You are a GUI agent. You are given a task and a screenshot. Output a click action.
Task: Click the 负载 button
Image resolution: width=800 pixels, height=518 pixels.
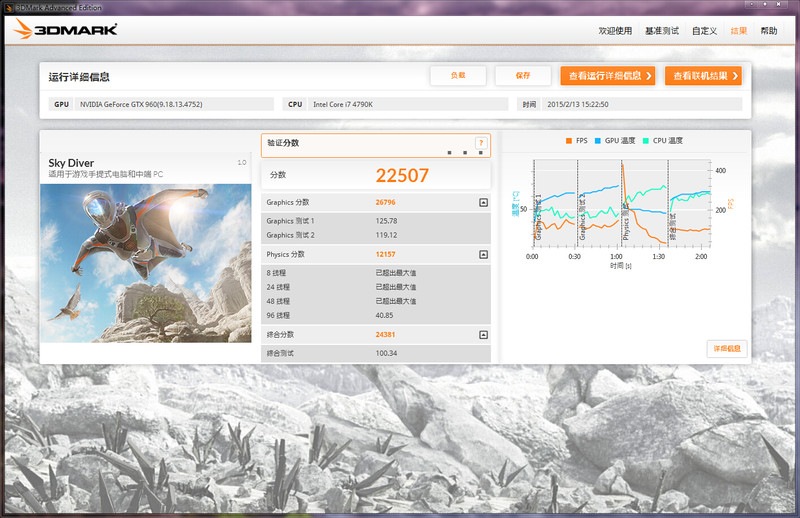pyautogui.click(x=458, y=76)
